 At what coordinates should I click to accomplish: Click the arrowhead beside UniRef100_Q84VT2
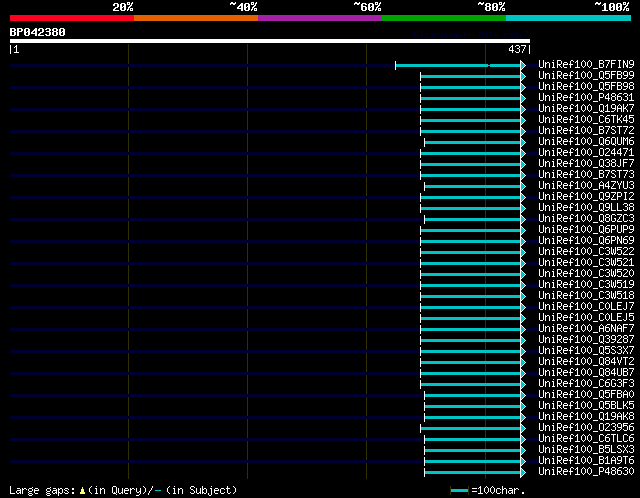click(x=523, y=362)
